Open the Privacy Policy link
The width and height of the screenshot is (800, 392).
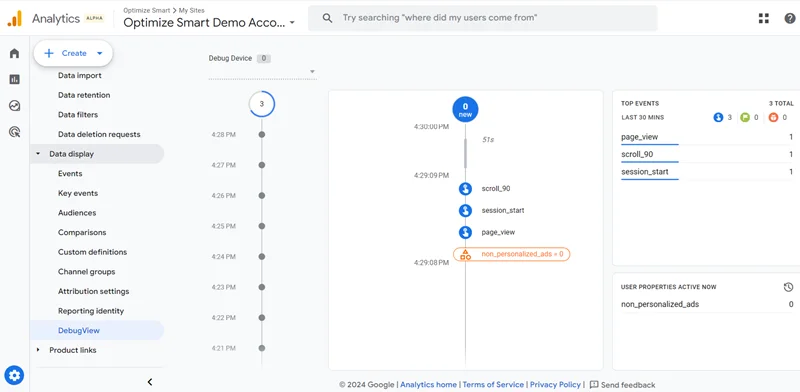coord(555,385)
